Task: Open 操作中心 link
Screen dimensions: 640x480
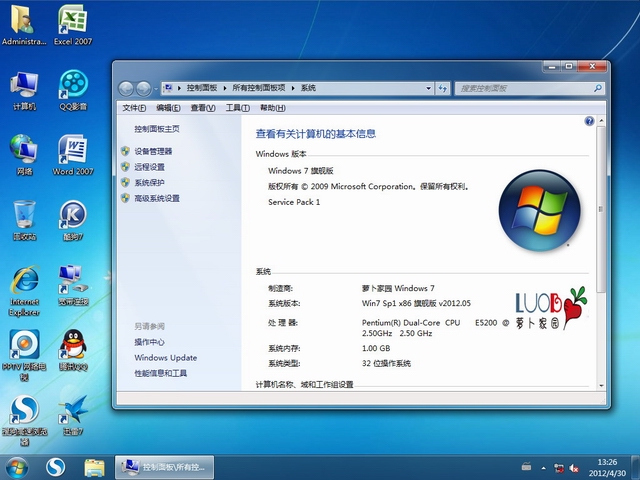Action: click(149, 342)
